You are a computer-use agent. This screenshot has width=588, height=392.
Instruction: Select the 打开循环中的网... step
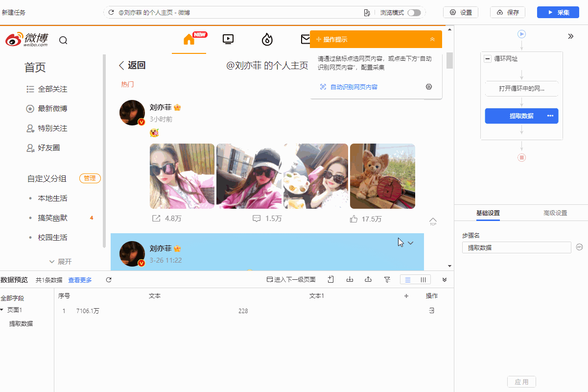pos(521,89)
